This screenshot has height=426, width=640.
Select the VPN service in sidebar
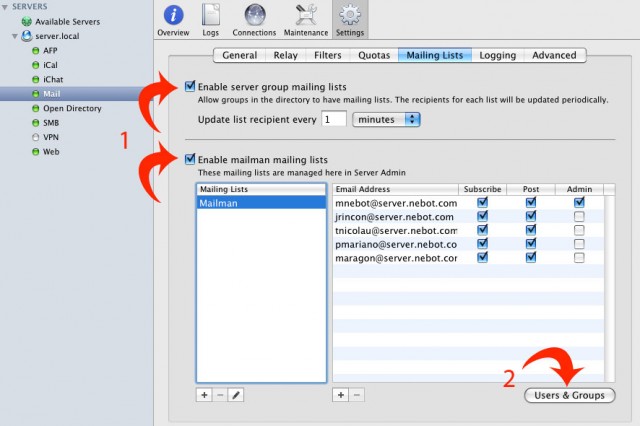[51, 137]
